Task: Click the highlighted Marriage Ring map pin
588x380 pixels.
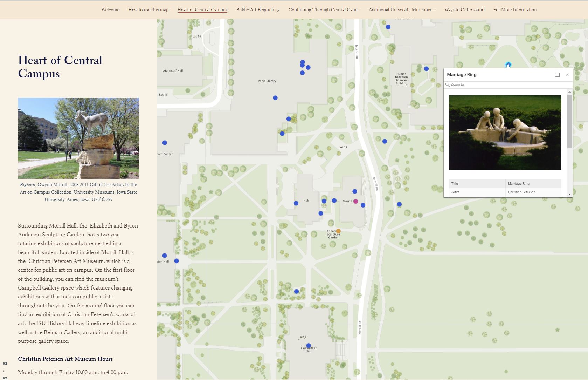Action: pyautogui.click(x=508, y=65)
